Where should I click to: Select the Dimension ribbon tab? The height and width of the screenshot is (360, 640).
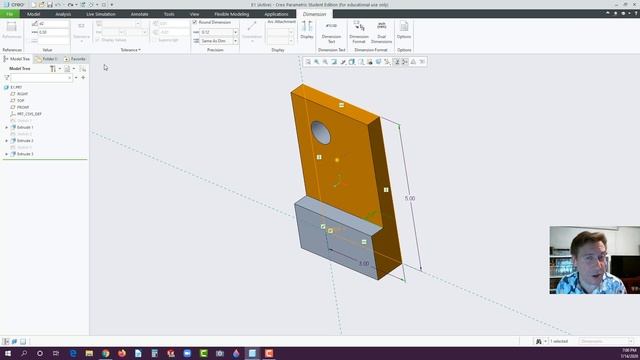314,14
